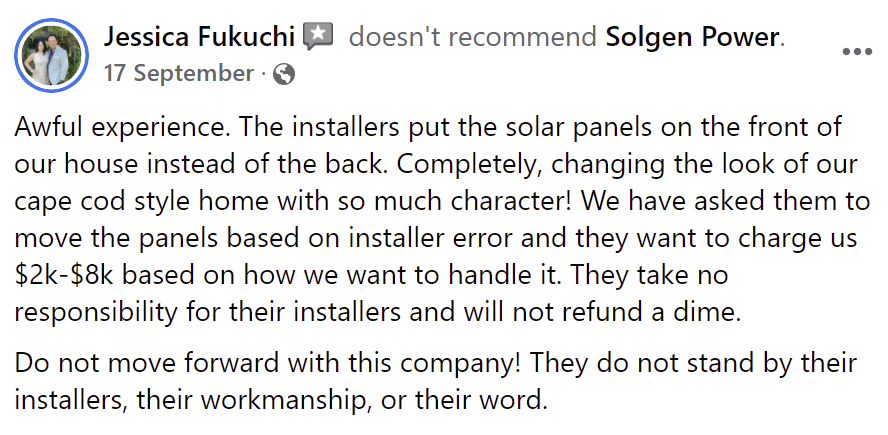The height and width of the screenshot is (435, 888).
Task: Visit the Solgen Power page link
Action: tap(693, 37)
